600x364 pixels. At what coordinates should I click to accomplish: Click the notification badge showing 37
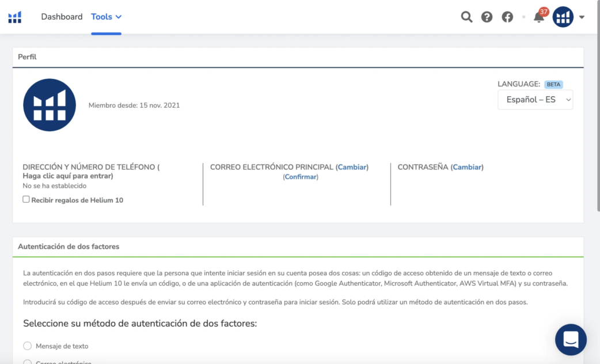pos(544,10)
